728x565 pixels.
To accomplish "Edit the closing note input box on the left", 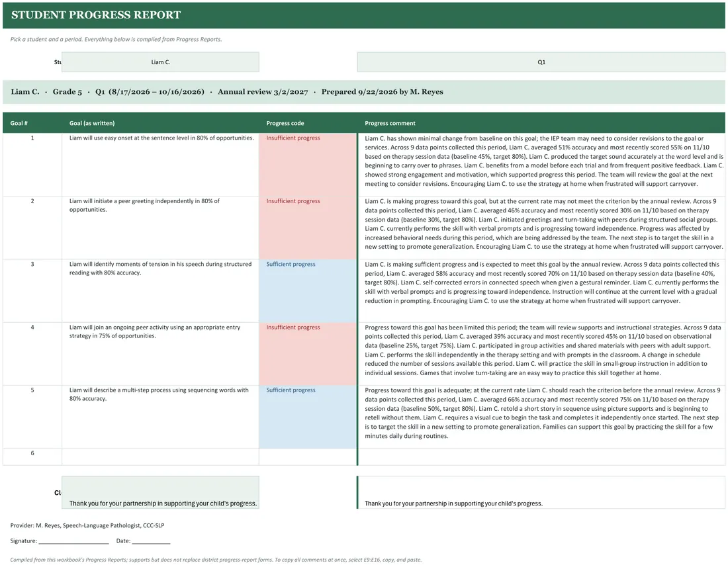I will tap(160, 492).
